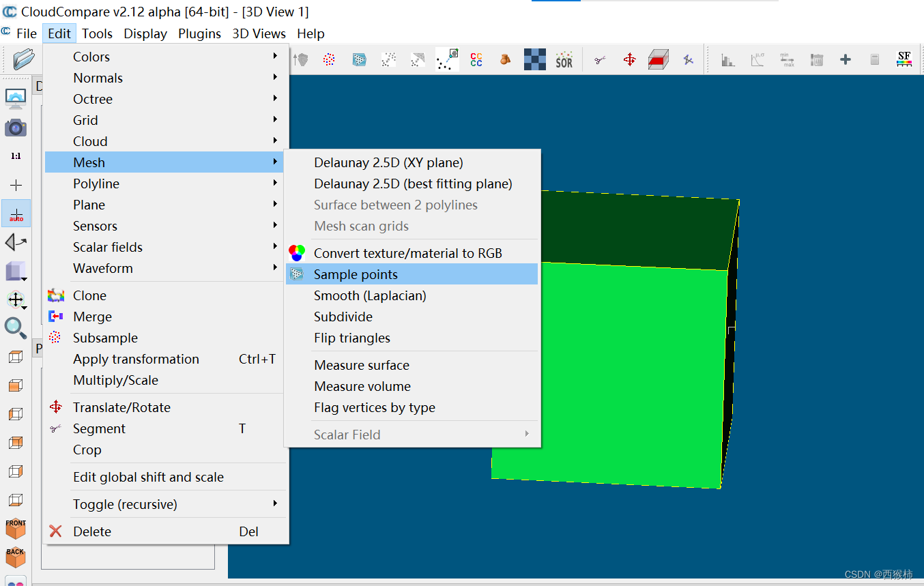Open the four-arrow move mode dropdown in sidebar

16,300
